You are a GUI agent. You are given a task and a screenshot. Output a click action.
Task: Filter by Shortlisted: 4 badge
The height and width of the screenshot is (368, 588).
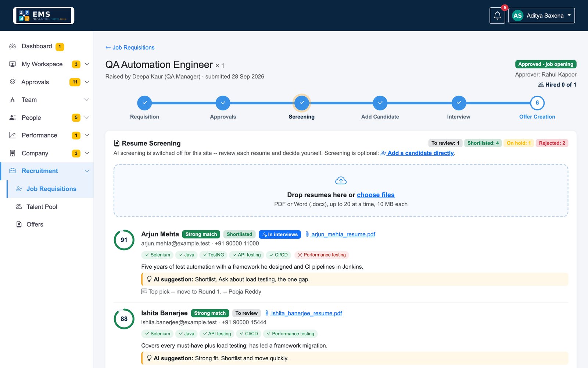pos(483,143)
